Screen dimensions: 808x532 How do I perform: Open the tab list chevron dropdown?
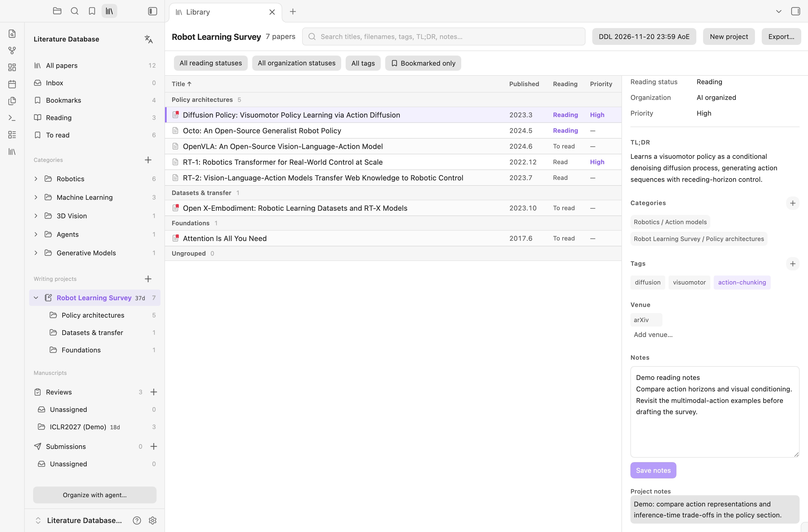779,11
